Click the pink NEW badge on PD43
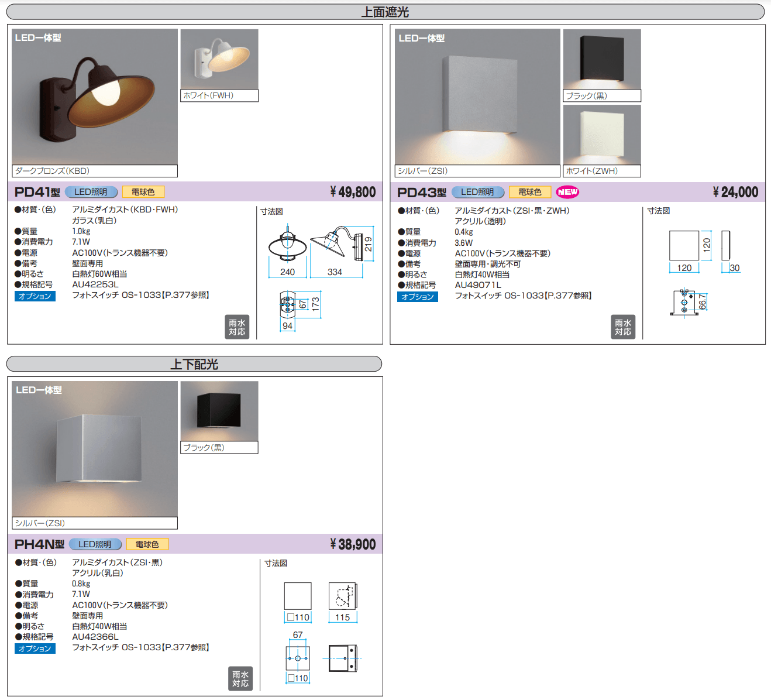771x700 pixels. (567, 192)
